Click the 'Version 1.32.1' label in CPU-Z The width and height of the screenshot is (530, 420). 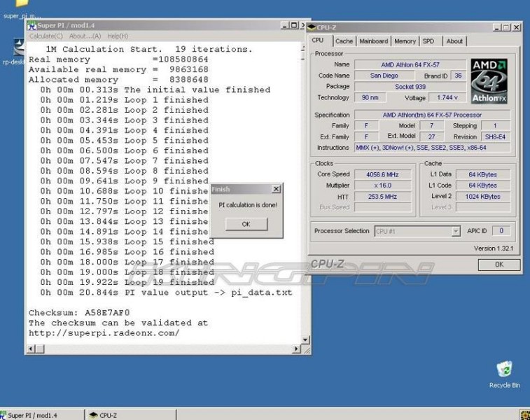tap(494, 248)
